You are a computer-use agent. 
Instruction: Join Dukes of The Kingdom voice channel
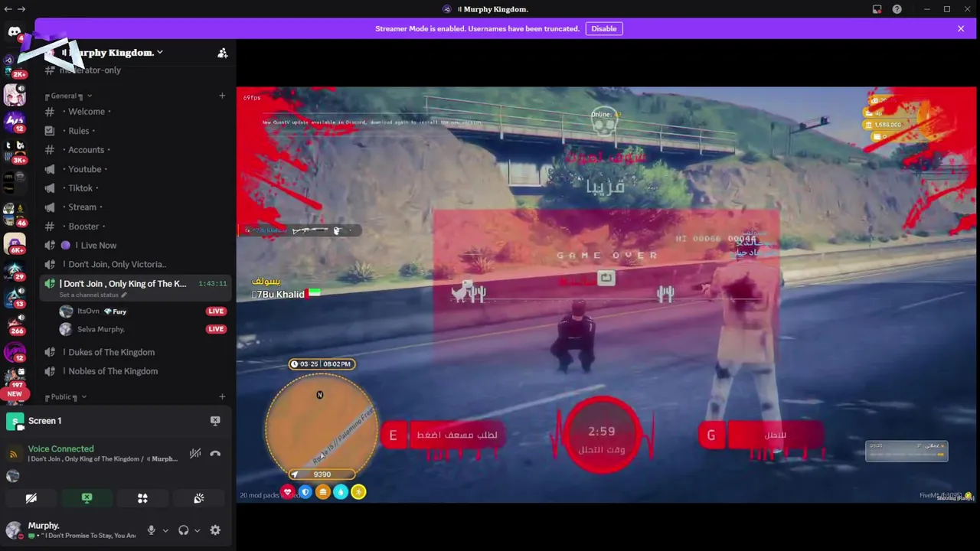[x=135, y=352]
